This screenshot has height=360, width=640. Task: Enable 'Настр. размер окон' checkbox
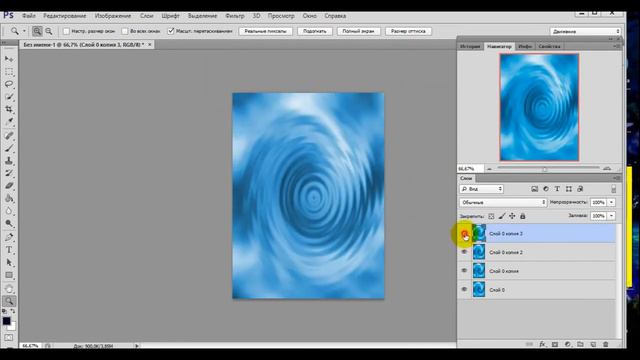66,31
